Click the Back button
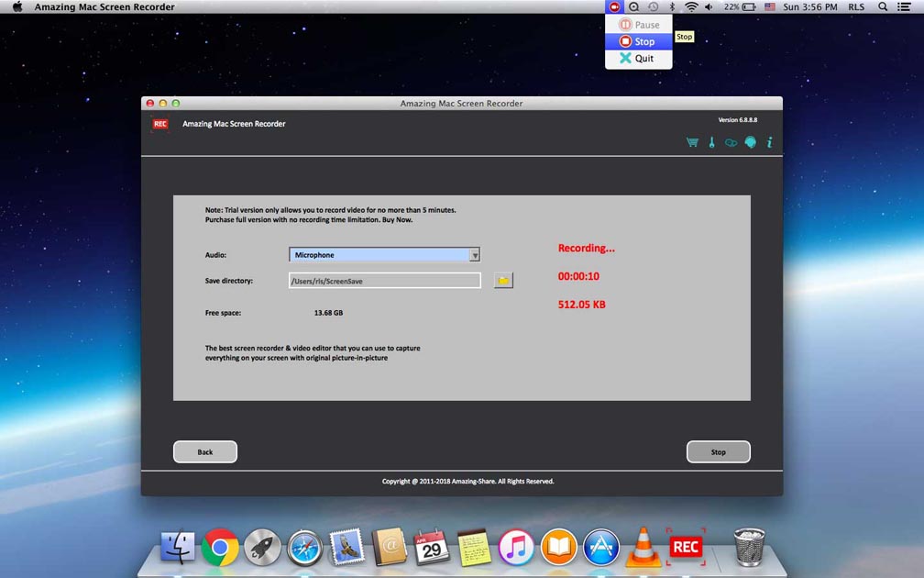This screenshot has height=578, width=924. pos(205,451)
